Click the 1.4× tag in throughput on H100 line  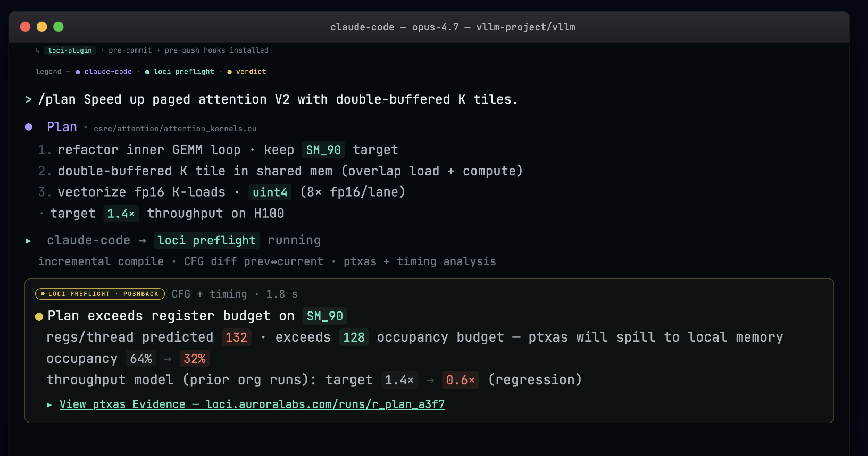(x=121, y=214)
